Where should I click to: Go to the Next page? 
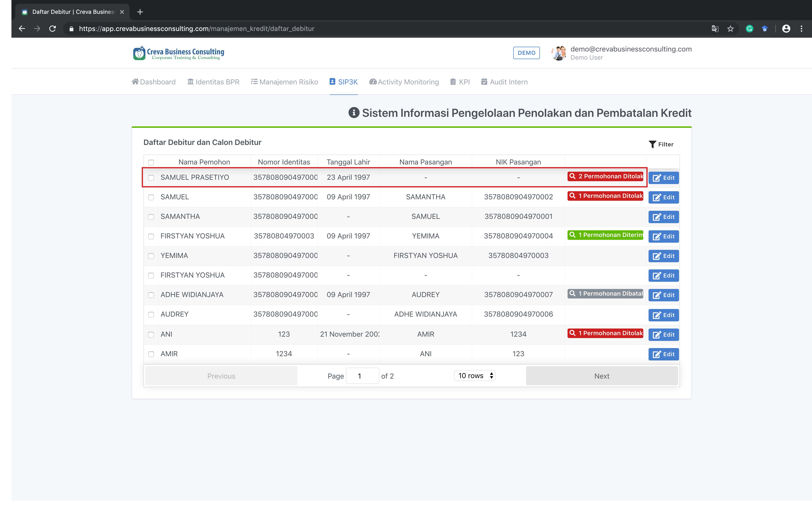(602, 376)
